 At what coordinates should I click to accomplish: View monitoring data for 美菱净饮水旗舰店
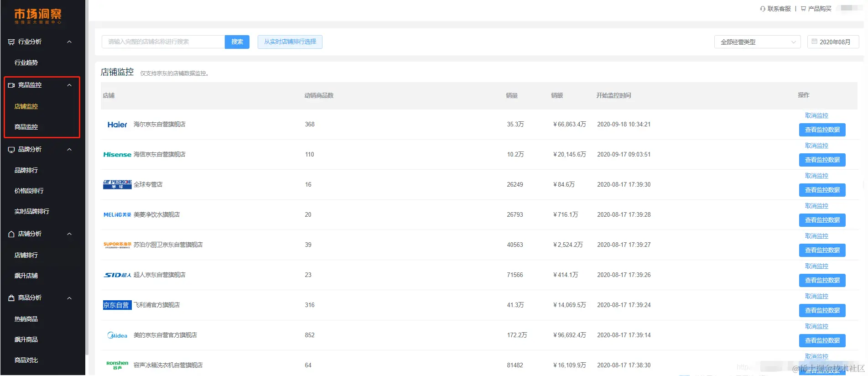[822, 220]
